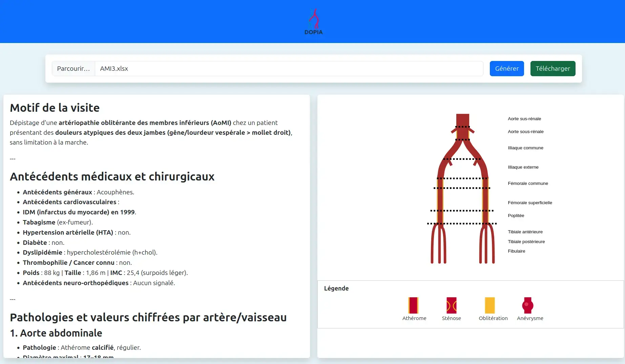Click the aorta top segment in diagram
Viewport: 625px width, 364px height.
pyautogui.click(x=462, y=120)
